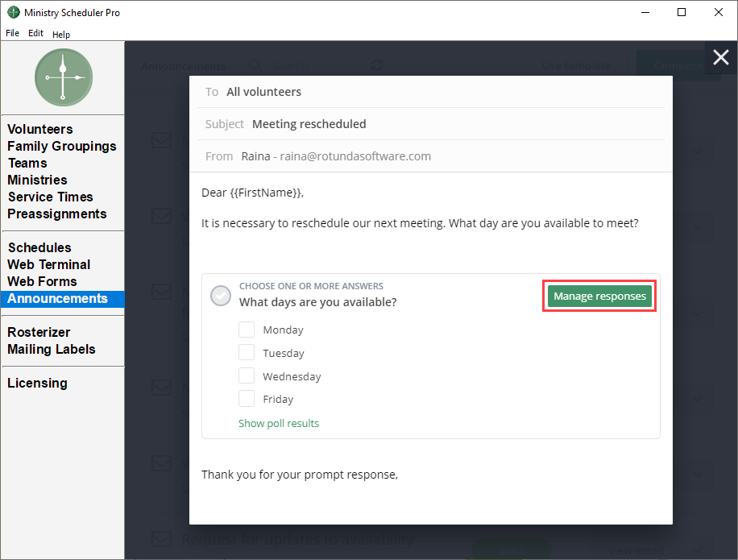Click the app icon in the title bar
This screenshot has height=560, width=738.
point(14,12)
